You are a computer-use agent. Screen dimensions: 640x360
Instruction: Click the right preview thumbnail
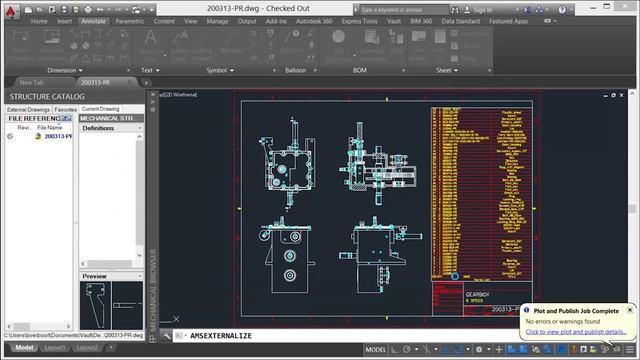[x=127, y=305]
